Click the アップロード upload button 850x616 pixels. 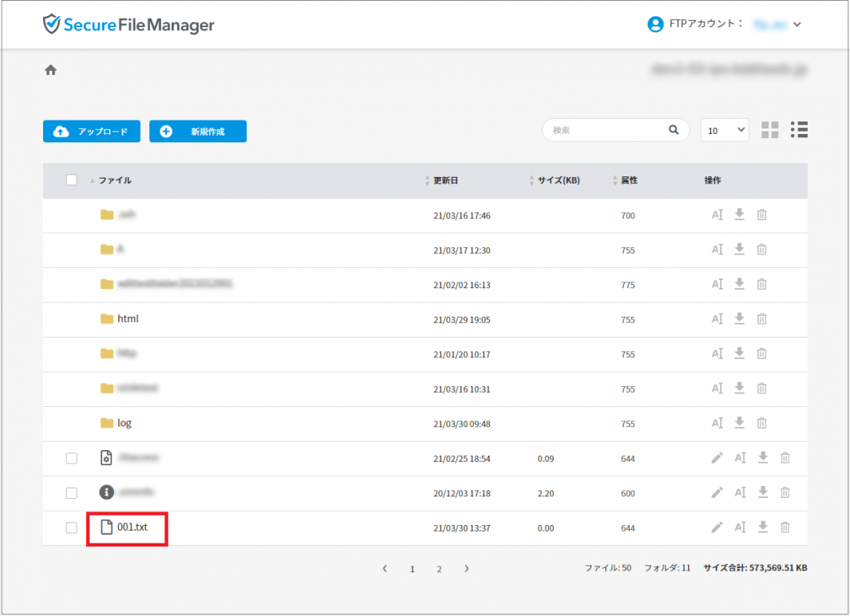coord(92,132)
